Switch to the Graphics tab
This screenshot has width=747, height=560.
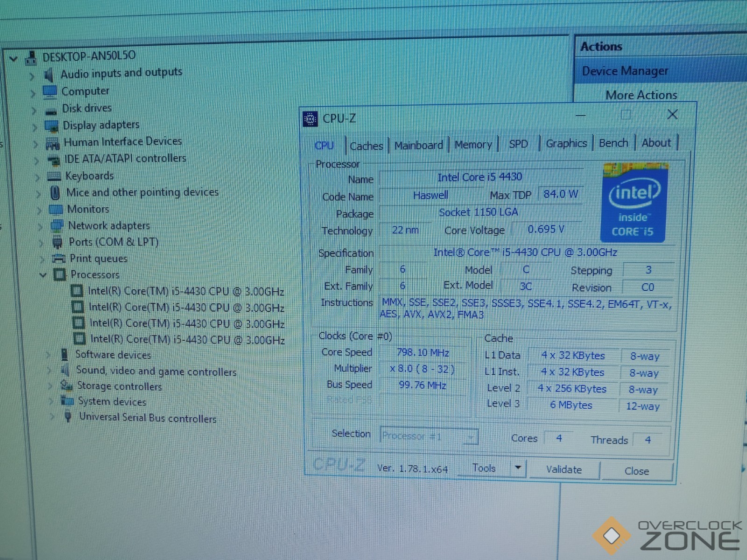pyautogui.click(x=566, y=143)
